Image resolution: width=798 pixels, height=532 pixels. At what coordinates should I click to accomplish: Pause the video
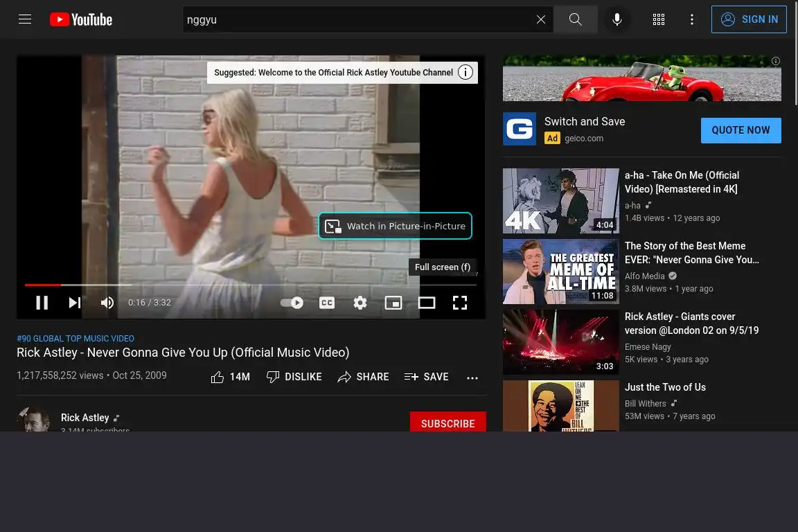(x=42, y=303)
